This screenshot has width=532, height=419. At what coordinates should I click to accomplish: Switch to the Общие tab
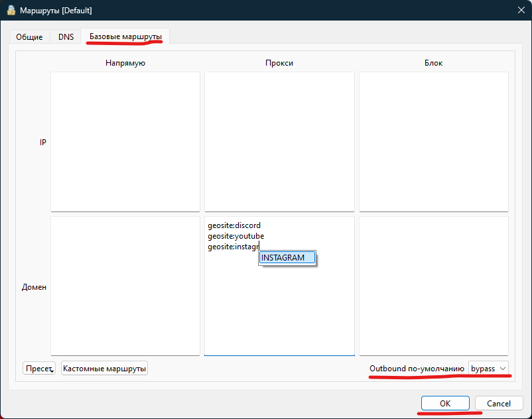click(29, 37)
